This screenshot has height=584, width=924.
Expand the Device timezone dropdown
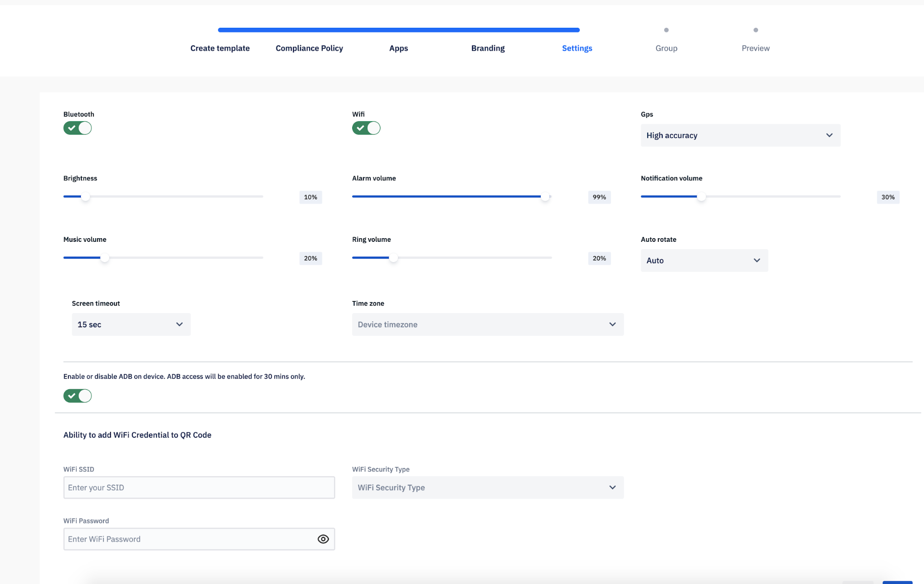click(488, 325)
